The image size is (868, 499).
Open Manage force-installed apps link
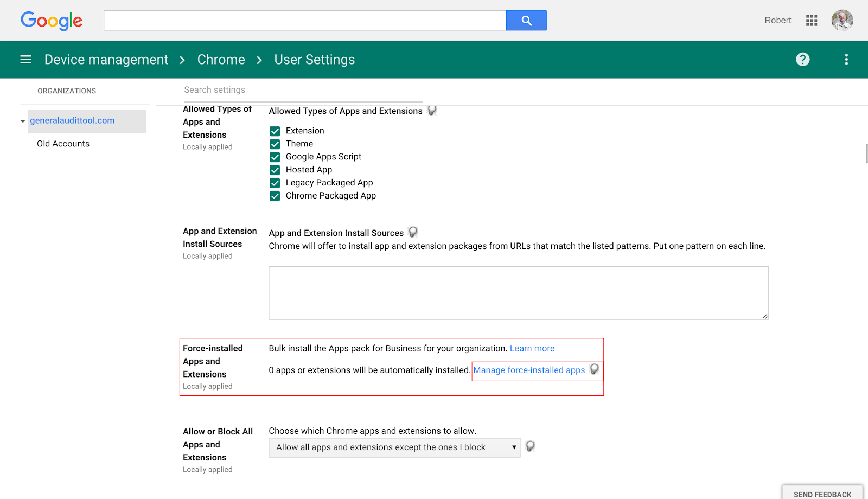tap(529, 370)
